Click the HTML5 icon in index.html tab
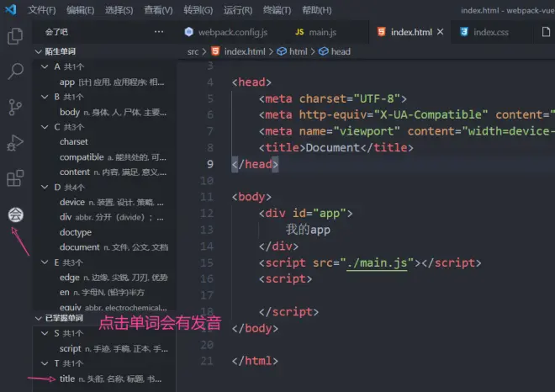Viewport: 555px width, 392px height. [381, 32]
